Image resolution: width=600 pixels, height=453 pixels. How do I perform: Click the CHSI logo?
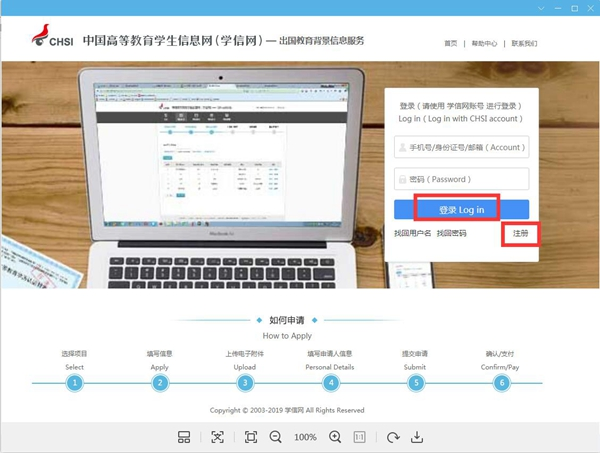click(51, 42)
